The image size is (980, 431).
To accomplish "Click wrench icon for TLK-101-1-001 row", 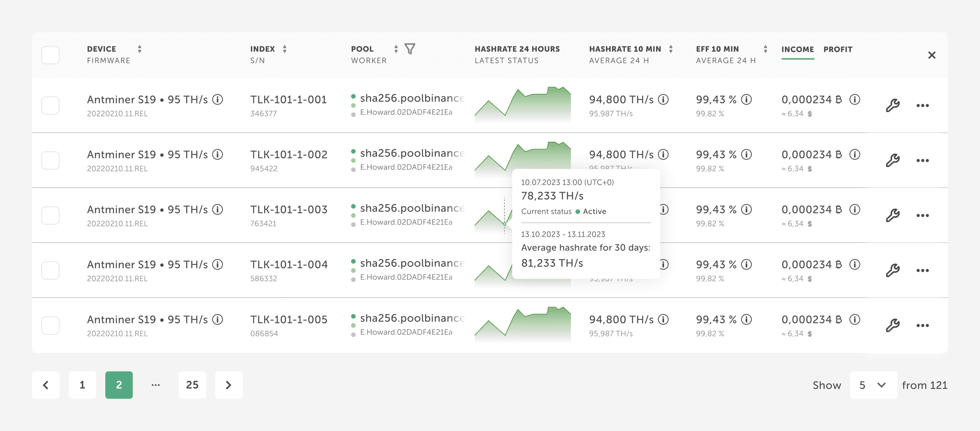I will tap(892, 105).
